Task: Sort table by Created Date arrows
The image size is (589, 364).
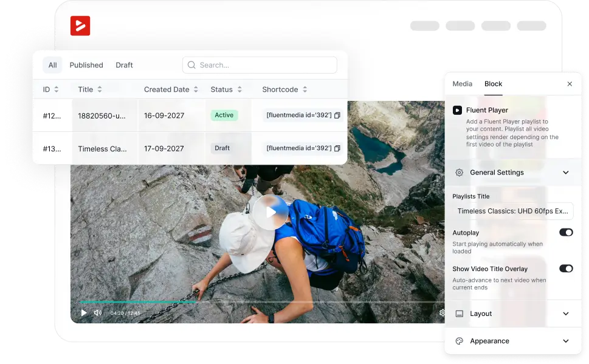Action: click(x=196, y=89)
